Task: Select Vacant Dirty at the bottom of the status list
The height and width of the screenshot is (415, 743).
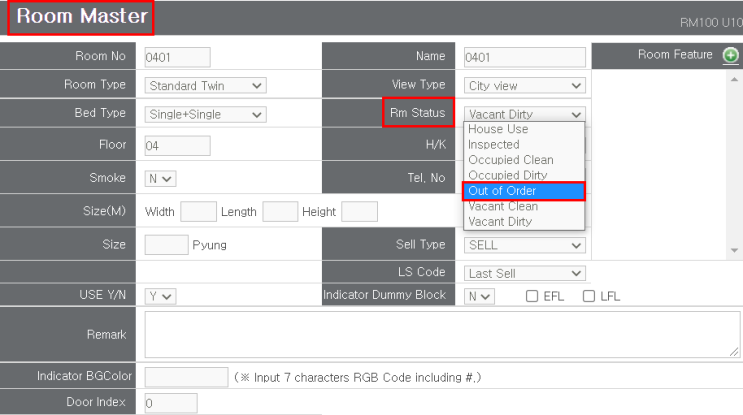Action: coord(524,221)
